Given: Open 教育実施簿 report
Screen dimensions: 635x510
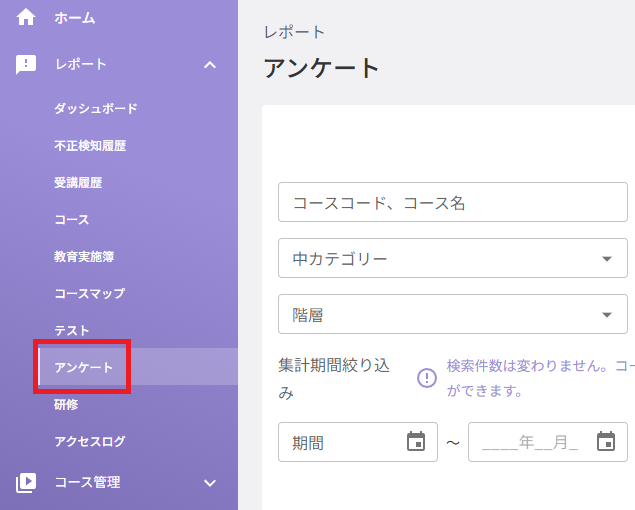Looking at the screenshot, I should click(x=84, y=256).
